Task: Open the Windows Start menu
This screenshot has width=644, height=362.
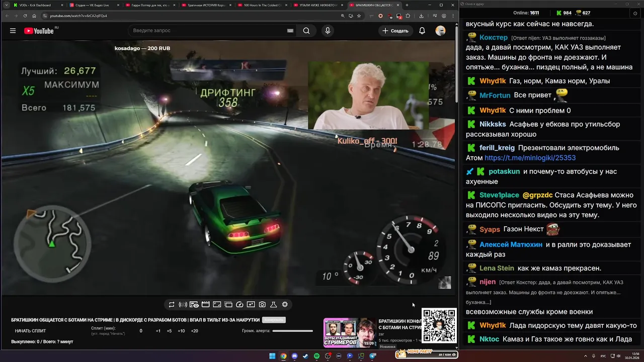Action: coord(272,356)
